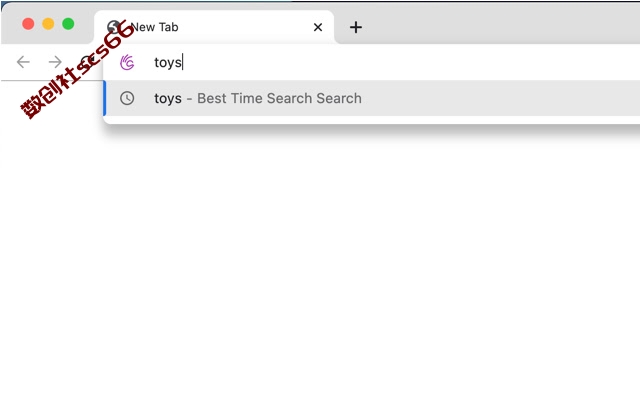Click the Best Time Search Search label

pyautogui.click(x=279, y=98)
